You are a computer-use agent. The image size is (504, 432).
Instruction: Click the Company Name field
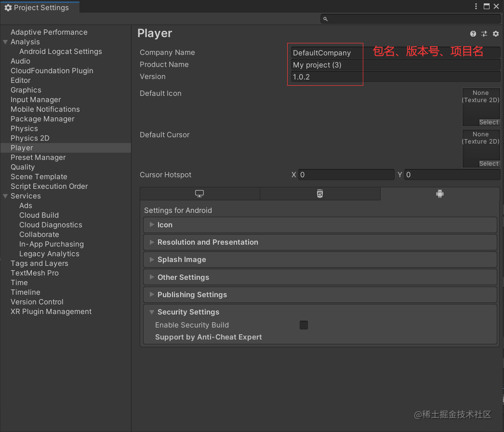tap(396, 52)
